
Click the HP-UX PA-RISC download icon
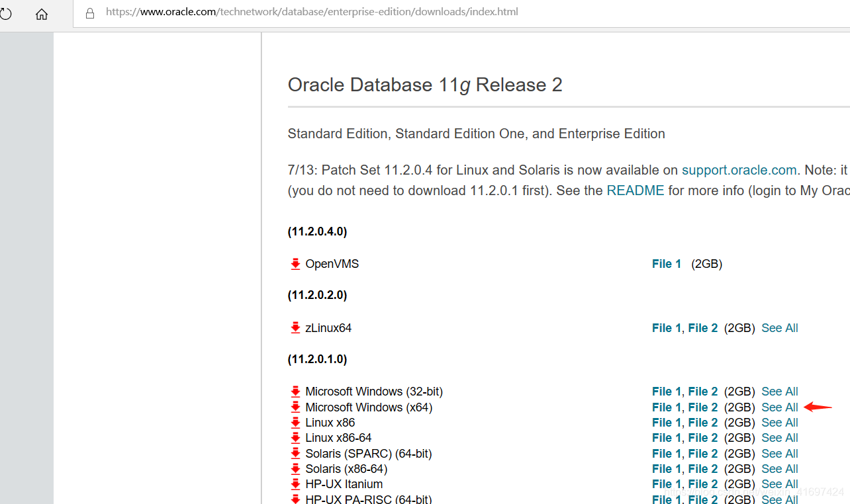pos(295,499)
